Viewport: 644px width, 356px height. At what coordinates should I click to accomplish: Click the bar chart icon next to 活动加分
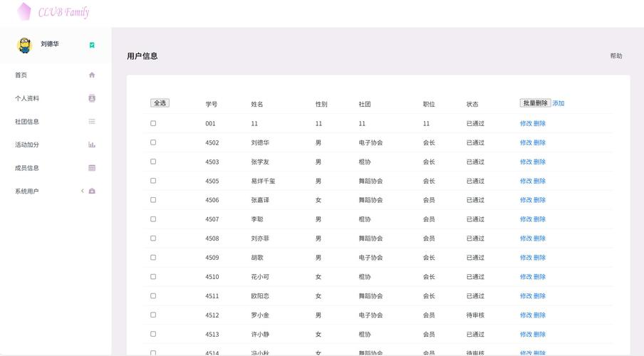(x=92, y=145)
